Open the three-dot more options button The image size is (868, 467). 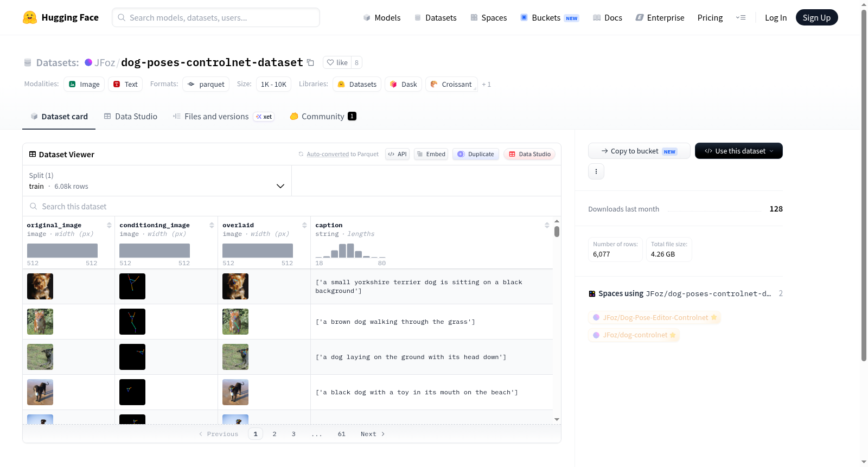click(x=596, y=171)
